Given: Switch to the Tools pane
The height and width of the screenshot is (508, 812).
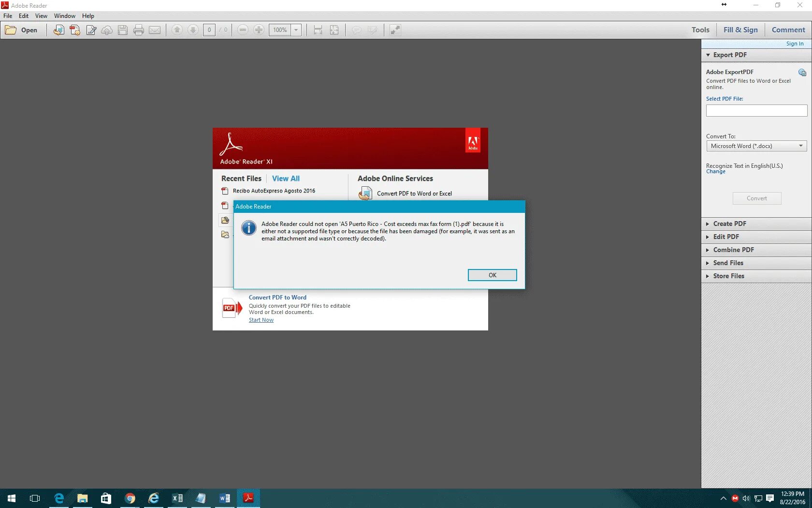Looking at the screenshot, I should coord(700,30).
